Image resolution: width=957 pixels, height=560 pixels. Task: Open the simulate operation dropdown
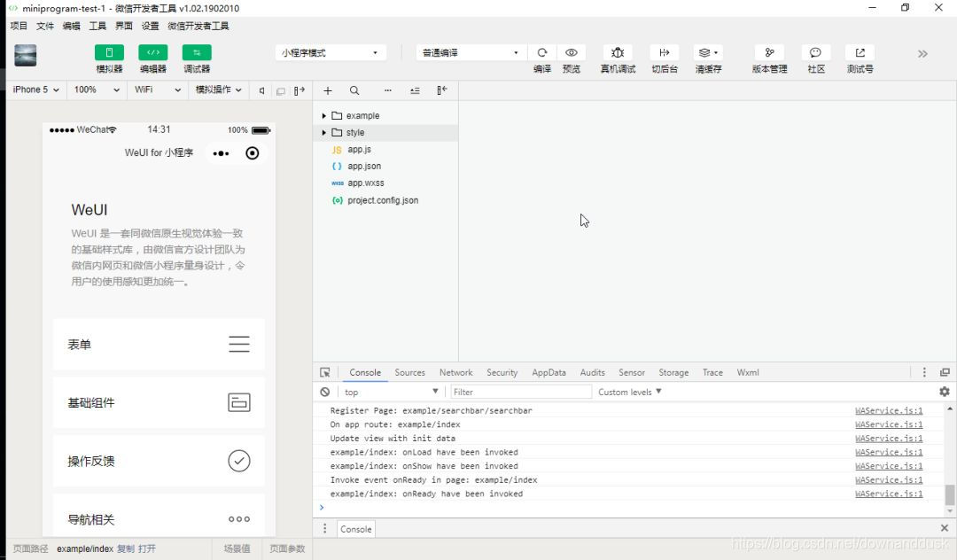tap(219, 89)
